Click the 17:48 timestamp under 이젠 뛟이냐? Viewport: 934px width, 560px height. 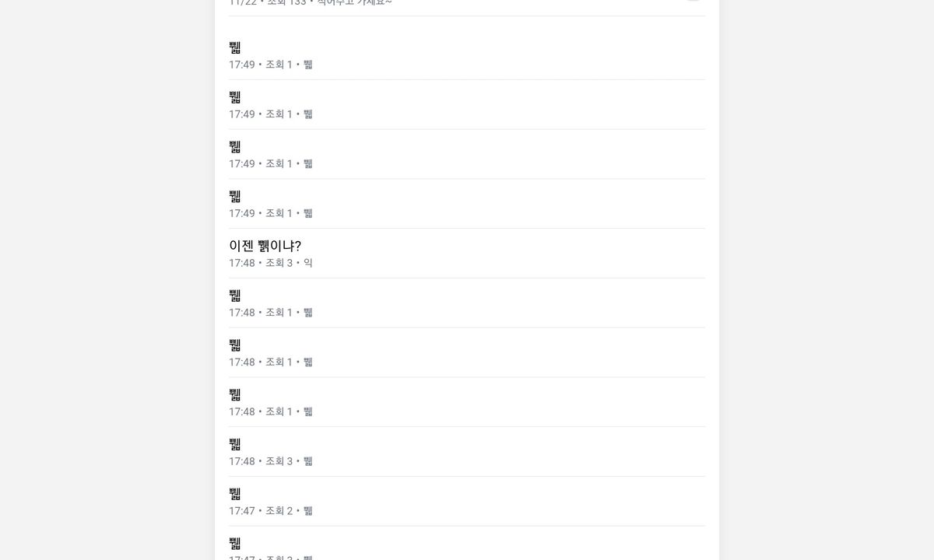241,264
